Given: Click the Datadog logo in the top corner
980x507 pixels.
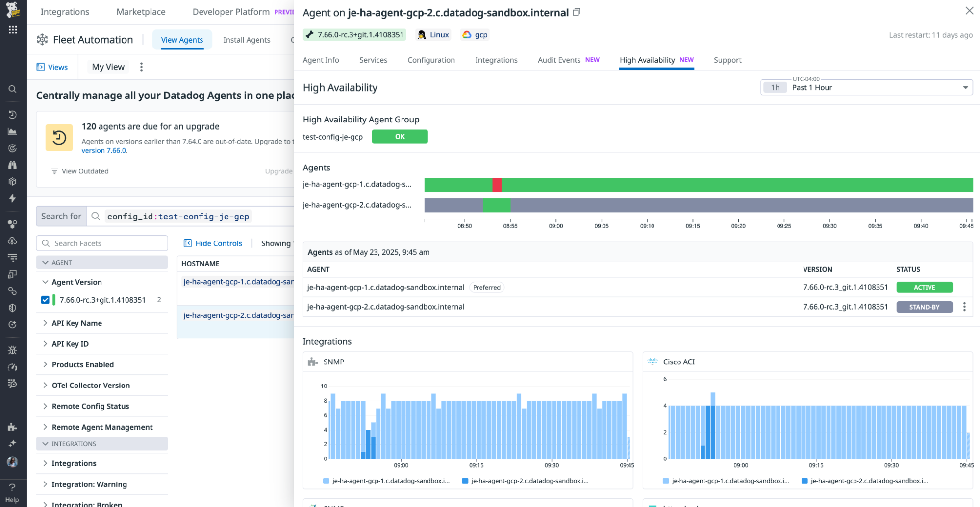Looking at the screenshot, I should coord(12,9).
